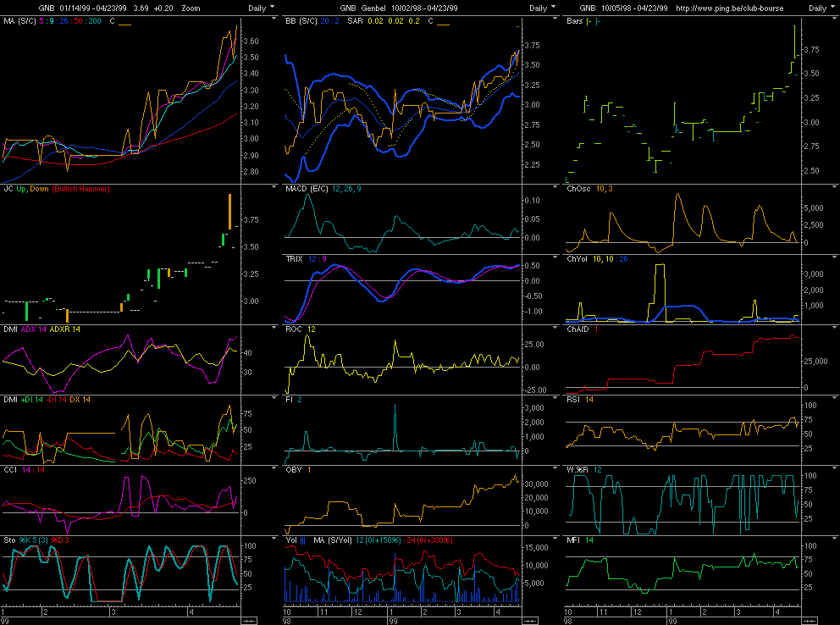This screenshot has height=625, width=840.
Task: Expand the ChVol panel menu arrow
Action: pyautogui.click(x=835, y=257)
